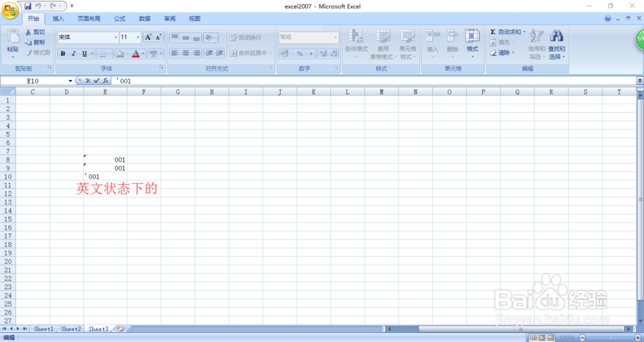Switch to the View (视图) tab
The image size is (644, 342).
(194, 19)
